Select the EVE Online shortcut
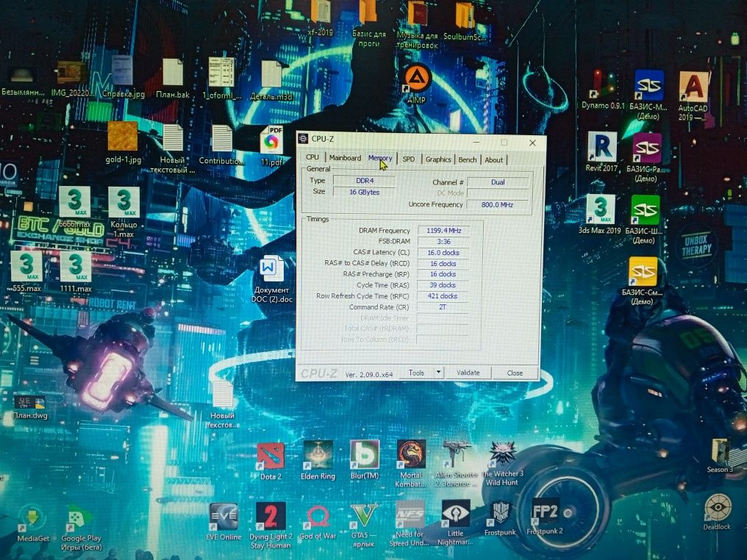The width and height of the screenshot is (747, 560). (224, 521)
